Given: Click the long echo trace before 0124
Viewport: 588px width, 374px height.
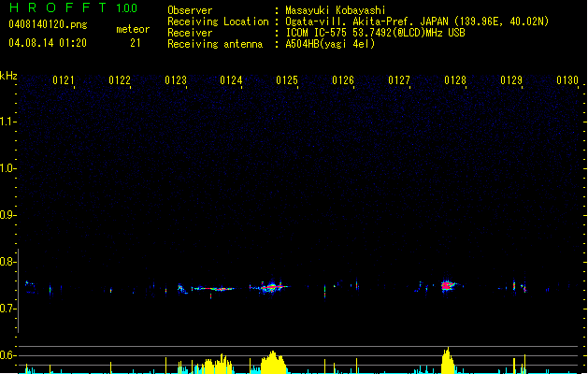Looking at the screenshot, I should [x=212, y=289].
